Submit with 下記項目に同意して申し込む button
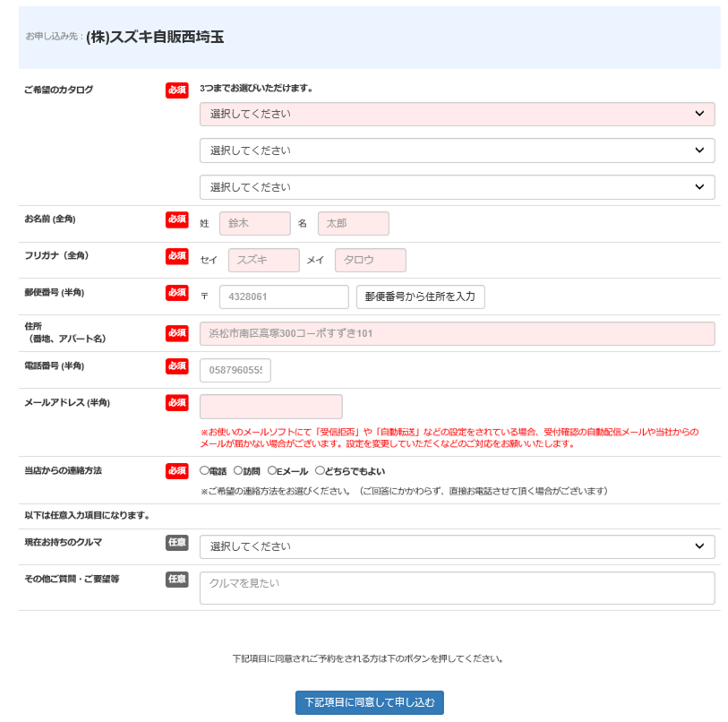This screenshot has height=722, width=728. [370, 702]
